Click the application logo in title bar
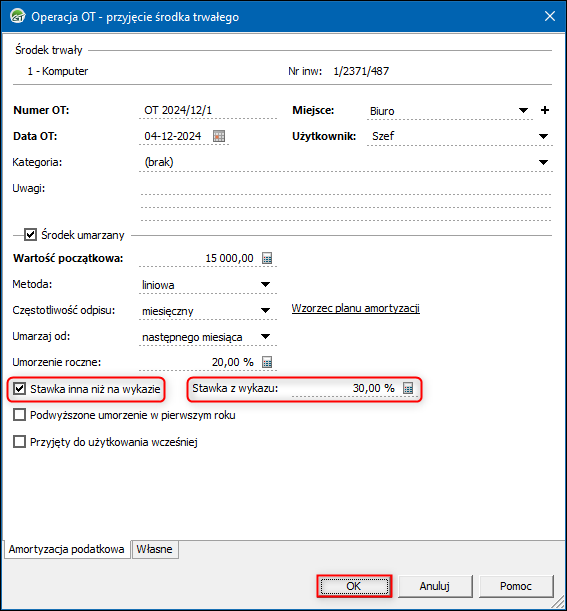Screen dimensions: 567x611 pyautogui.click(x=18, y=17)
